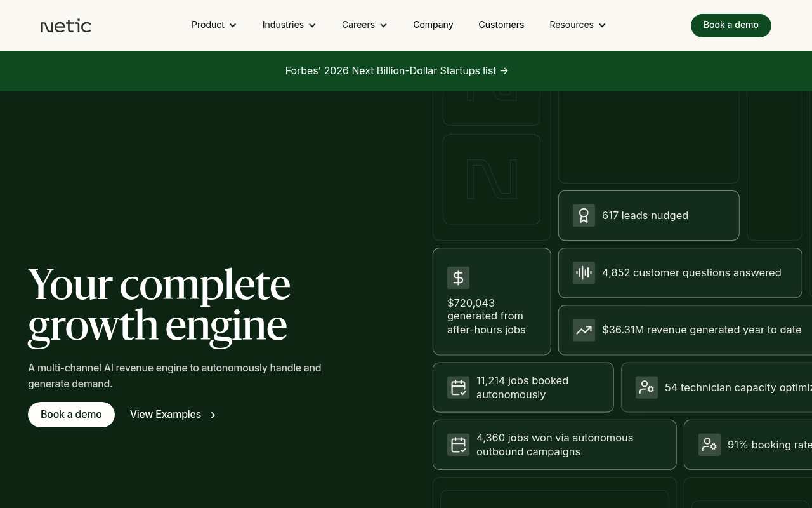Image resolution: width=812 pixels, height=508 pixels.
Task: Select '$720,043 generated from after-hours jobs' text
Action: click(x=487, y=316)
